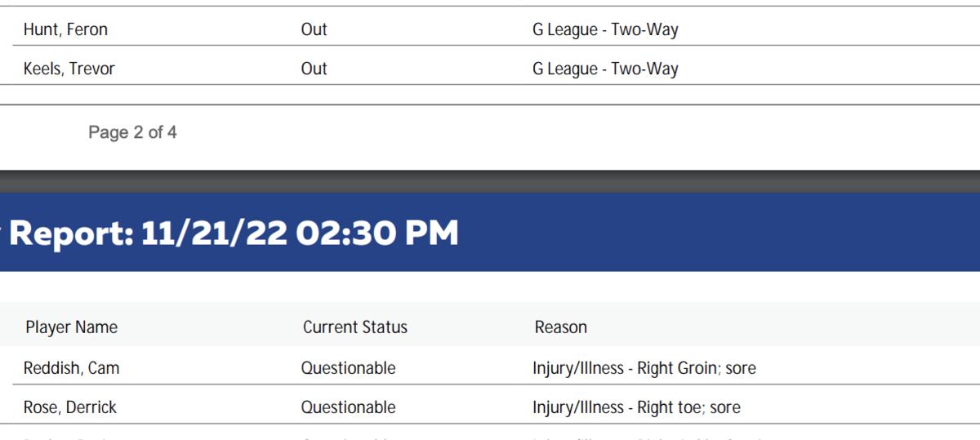Click the Player Name column header

pyautogui.click(x=71, y=327)
